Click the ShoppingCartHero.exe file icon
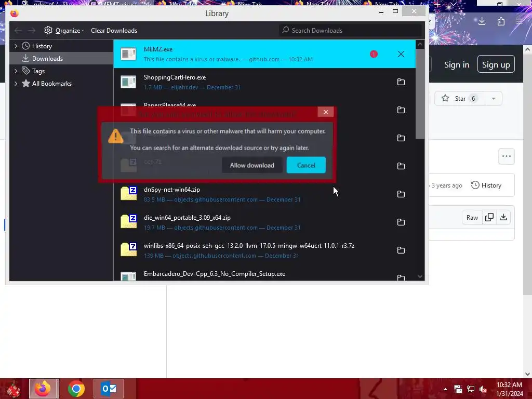The width and height of the screenshot is (532, 399). (x=128, y=82)
